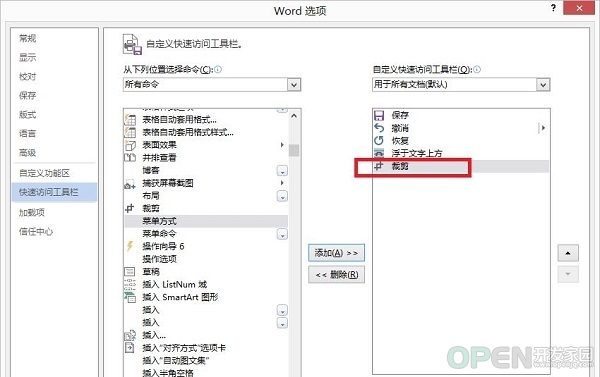Click the 添加(A) >> button
The width and height of the screenshot is (600, 377).
click(336, 253)
